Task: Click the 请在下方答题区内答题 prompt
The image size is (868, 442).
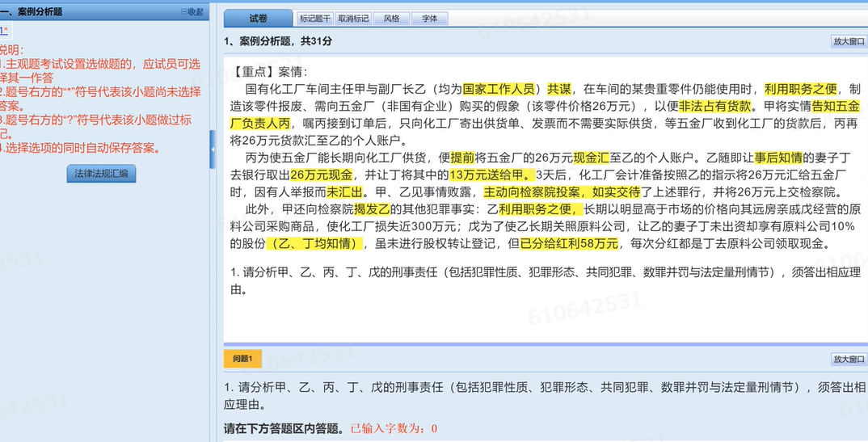Action: (x=284, y=429)
